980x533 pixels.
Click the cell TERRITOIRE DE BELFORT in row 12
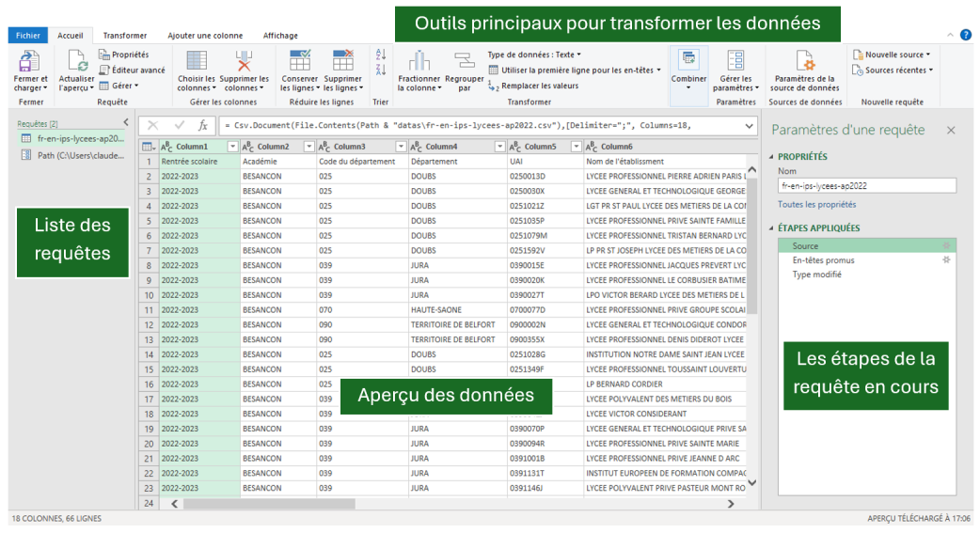tap(457, 325)
